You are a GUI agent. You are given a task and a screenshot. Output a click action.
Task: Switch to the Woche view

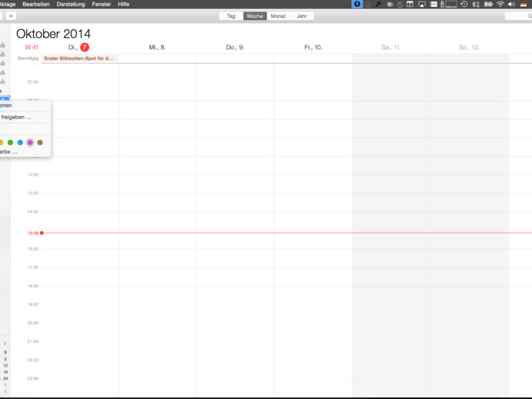click(255, 16)
